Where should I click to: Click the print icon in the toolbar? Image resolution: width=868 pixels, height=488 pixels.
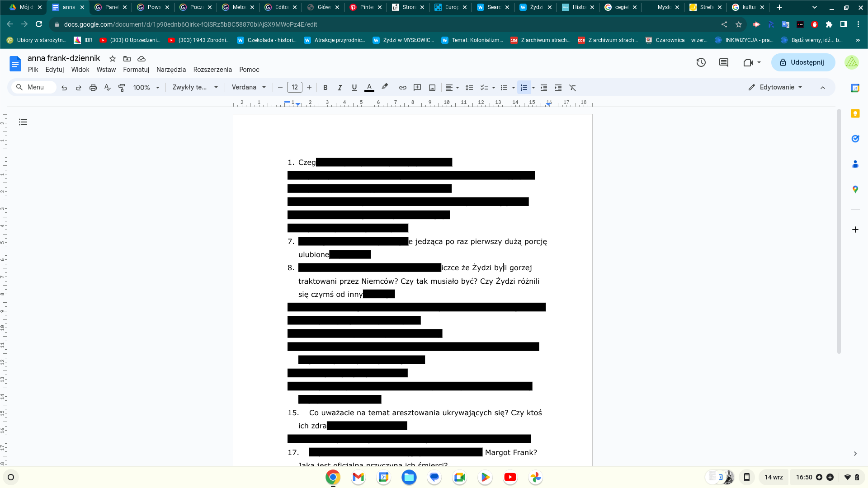click(93, 88)
